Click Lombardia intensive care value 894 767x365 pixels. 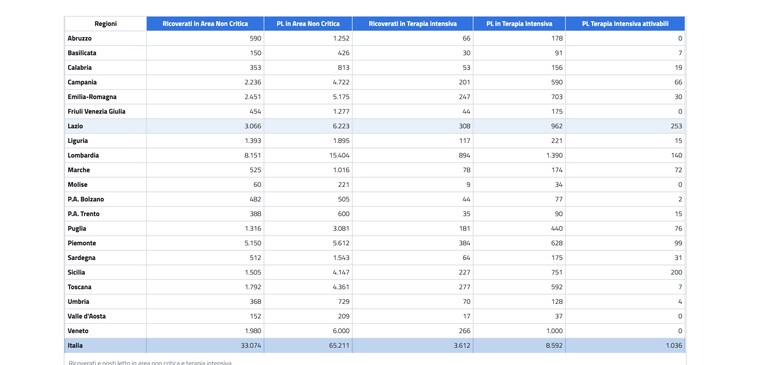(465, 156)
